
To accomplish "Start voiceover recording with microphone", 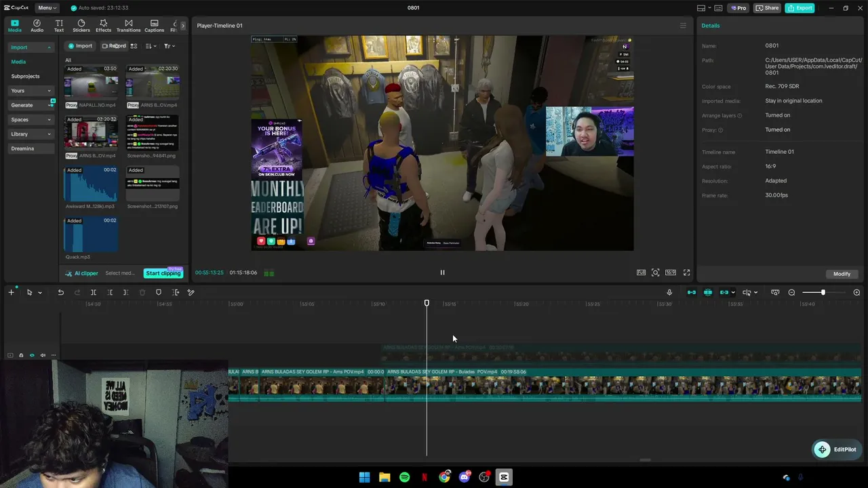I will (x=669, y=292).
